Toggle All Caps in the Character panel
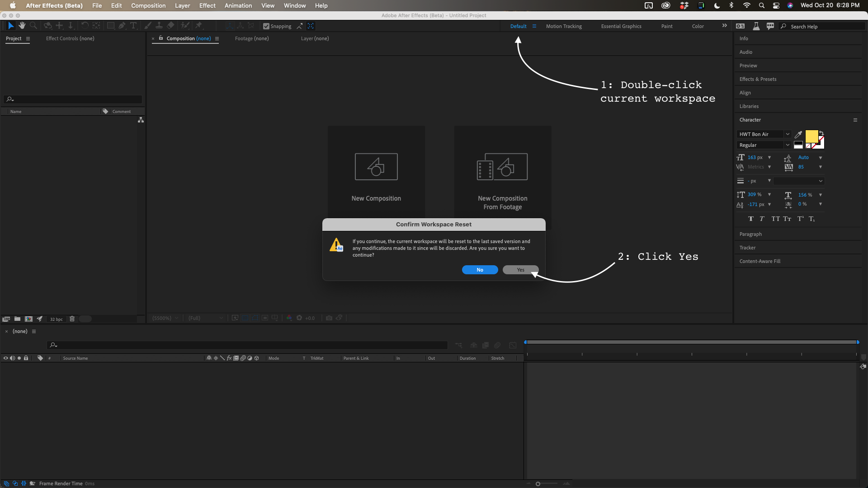 (776, 219)
